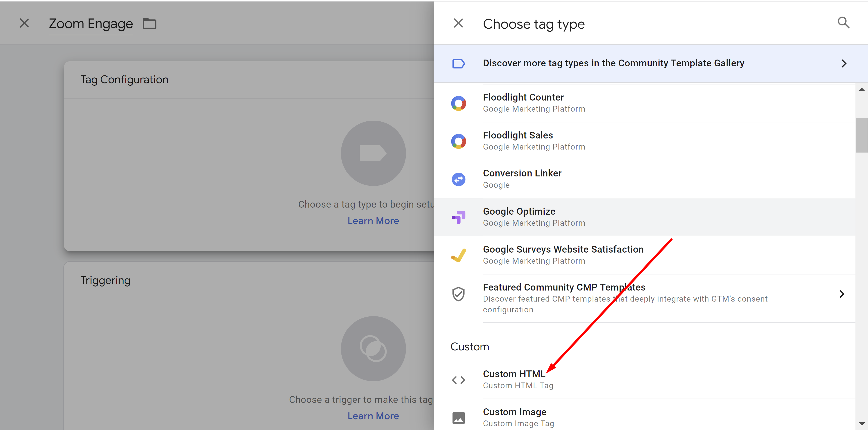Screen dimensions: 868x430
Task: Click 'Custom Image Tag' subtitle text
Action: pos(518,424)
